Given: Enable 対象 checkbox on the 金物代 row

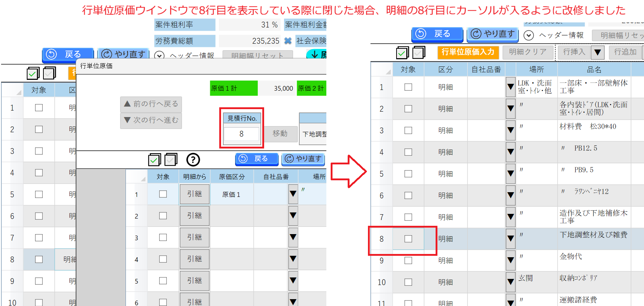Looking at the screenshot, I should coord(408,260).
